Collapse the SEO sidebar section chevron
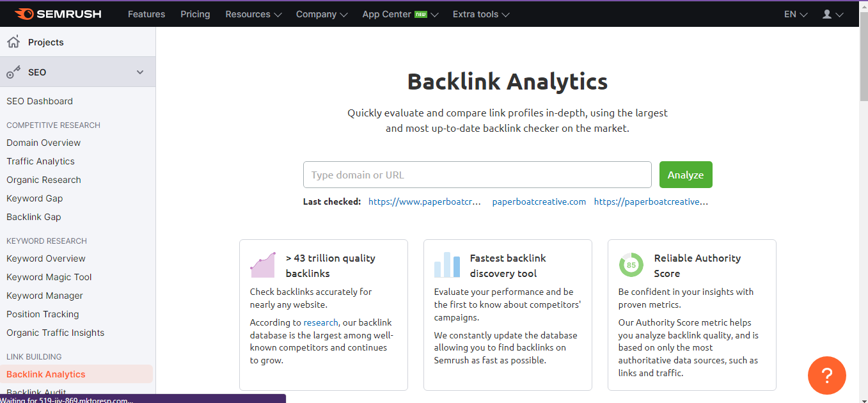The image size is (868, 403). pos(140,72)
